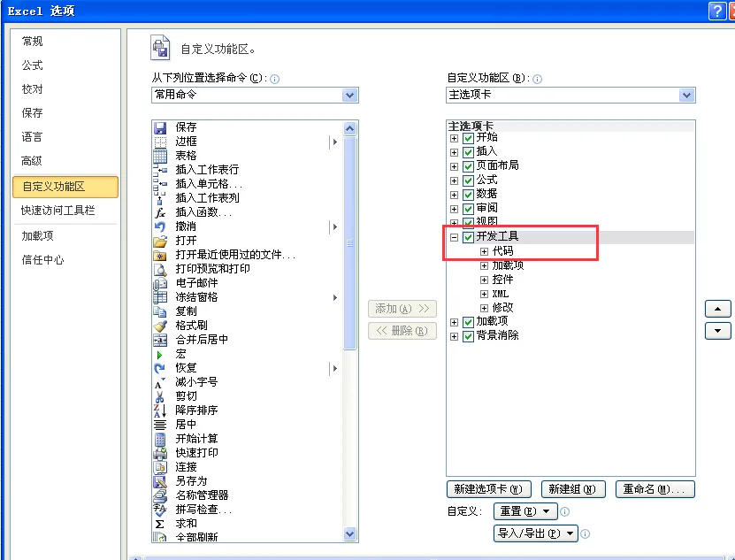Open the 常用命令 command source dropdown
The image size is (735, 560).
pyautogui.click(x=349, y=96)
